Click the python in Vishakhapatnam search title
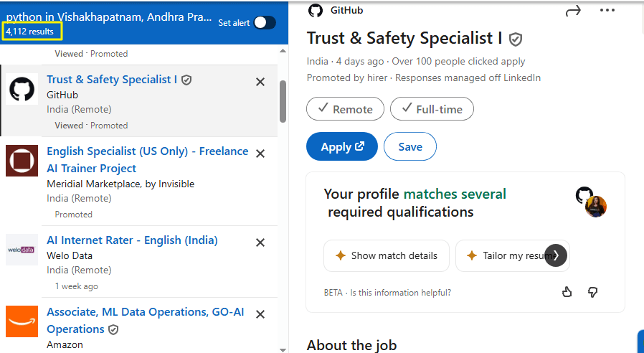 tap(109, 17)
